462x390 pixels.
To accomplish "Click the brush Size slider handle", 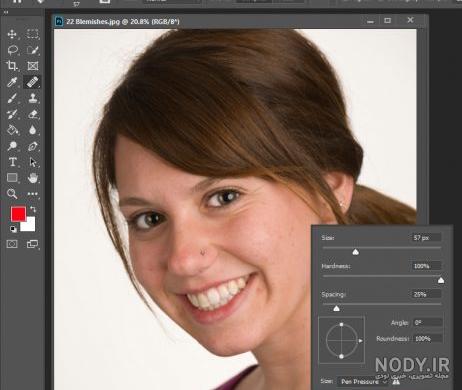I will pos(356,252).
